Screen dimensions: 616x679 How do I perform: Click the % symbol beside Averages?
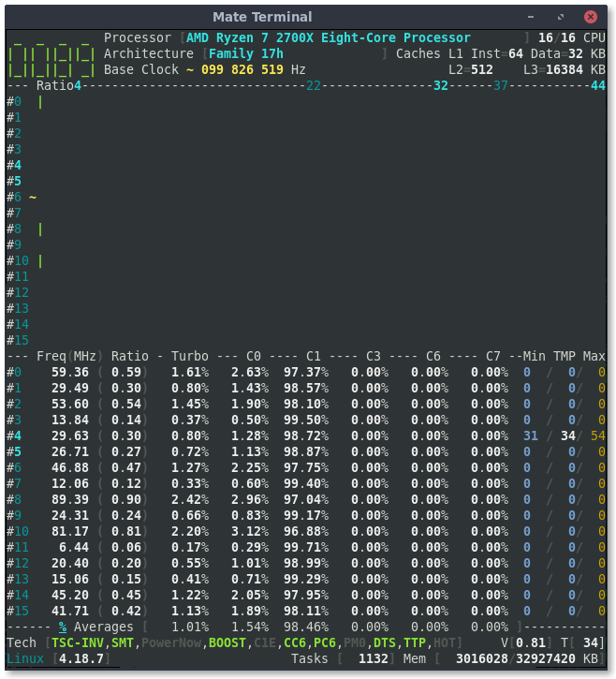click(63, 627)
